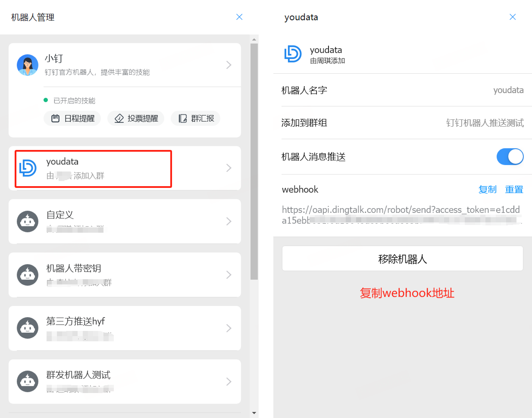Reset the webhook via 重置 link
Viewport: 532px width, 418px height.
pos(514,189)
